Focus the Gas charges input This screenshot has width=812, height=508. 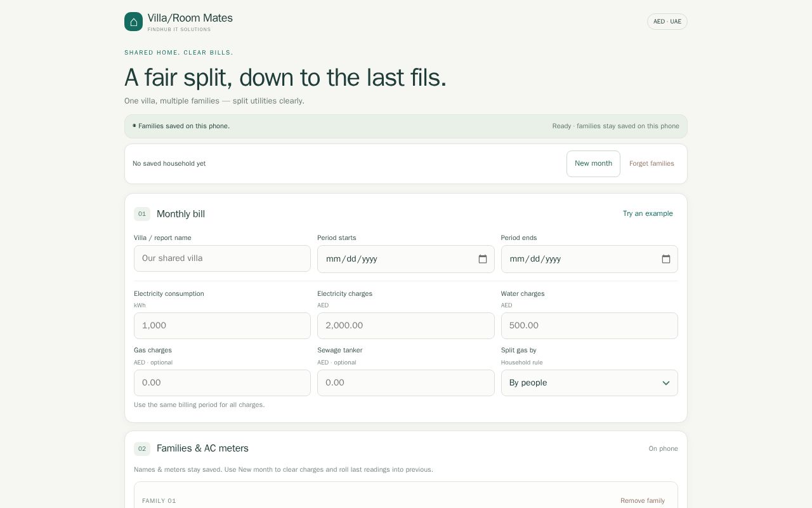point(222,383)
